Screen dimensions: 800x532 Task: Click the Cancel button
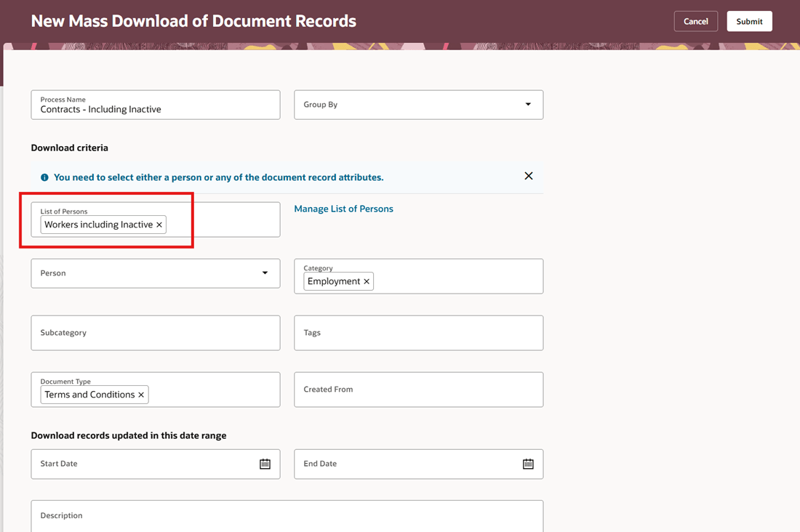click(695, 21)
